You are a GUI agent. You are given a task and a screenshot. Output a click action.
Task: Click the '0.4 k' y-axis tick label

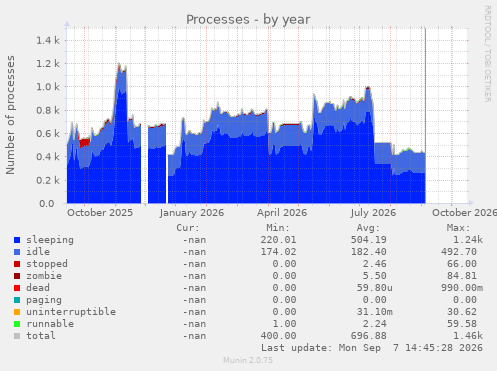click(48, 157)
